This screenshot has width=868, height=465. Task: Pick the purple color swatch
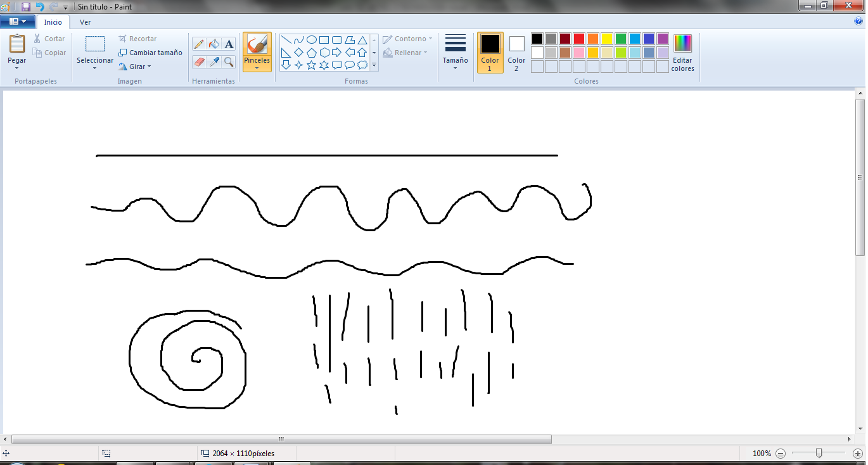click(663, 39)
